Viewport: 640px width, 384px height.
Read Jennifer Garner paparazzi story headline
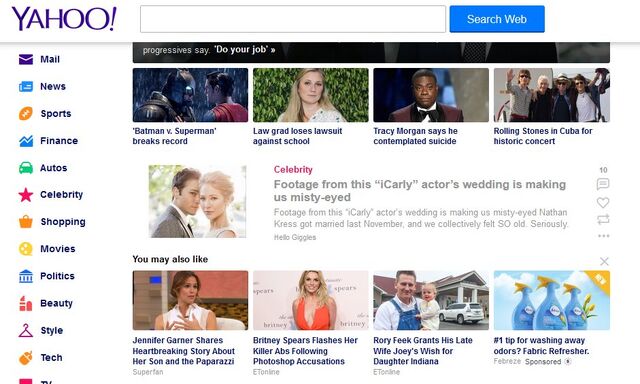point(184,351)
